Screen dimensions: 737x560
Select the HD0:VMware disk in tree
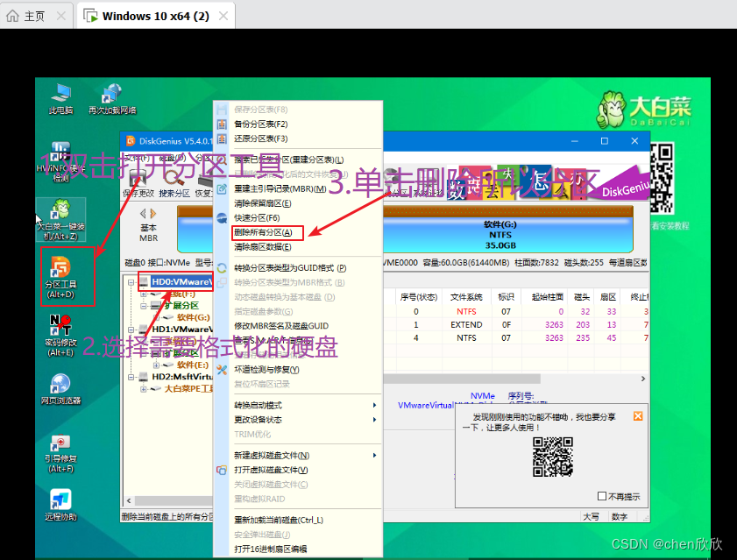[x=181, y=281]
